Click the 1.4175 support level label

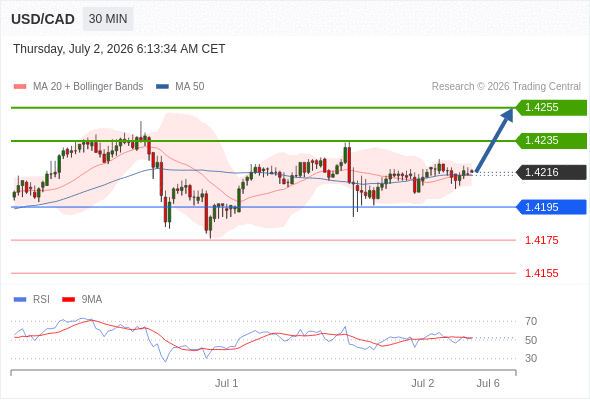pyautogui.click(x=541, y=240)
